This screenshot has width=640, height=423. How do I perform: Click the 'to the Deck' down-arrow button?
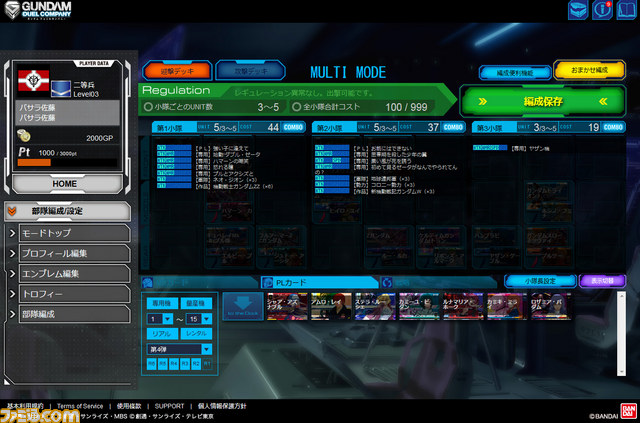[243, 306]
